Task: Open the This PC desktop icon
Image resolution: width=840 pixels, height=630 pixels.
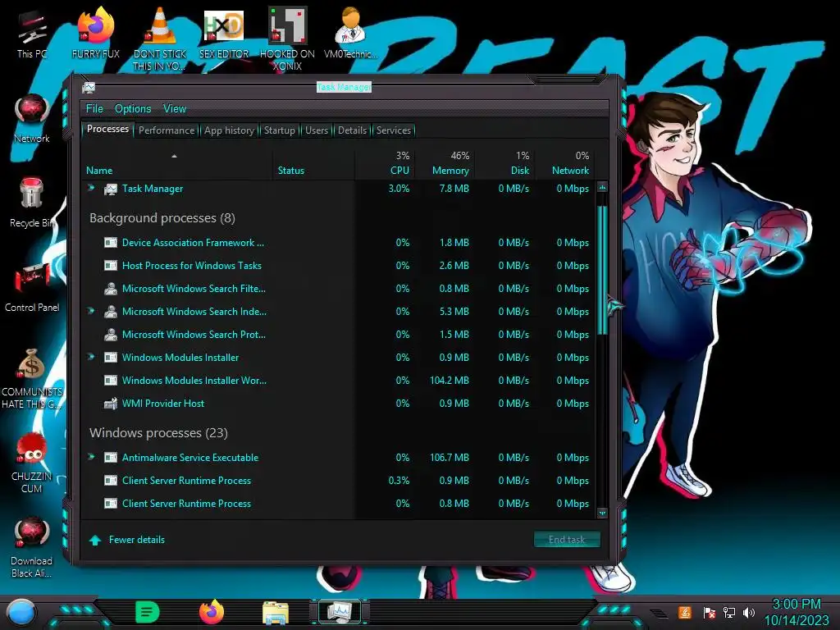Action: [x=32, y=34]
